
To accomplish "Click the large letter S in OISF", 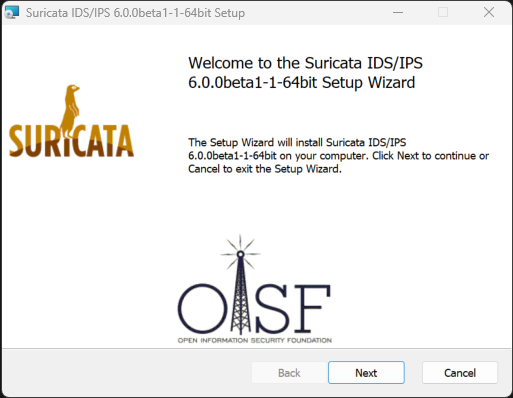I will pyautogui.click(x=272, y=308).
